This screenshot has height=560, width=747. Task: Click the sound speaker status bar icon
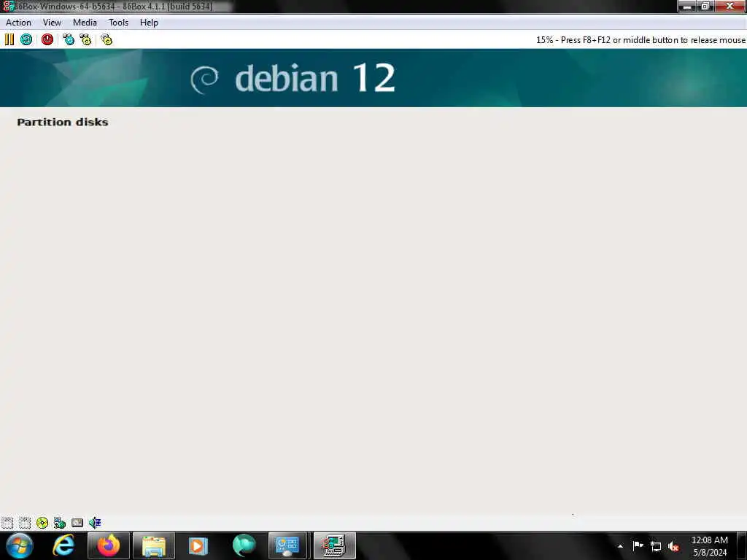(95, 522)
